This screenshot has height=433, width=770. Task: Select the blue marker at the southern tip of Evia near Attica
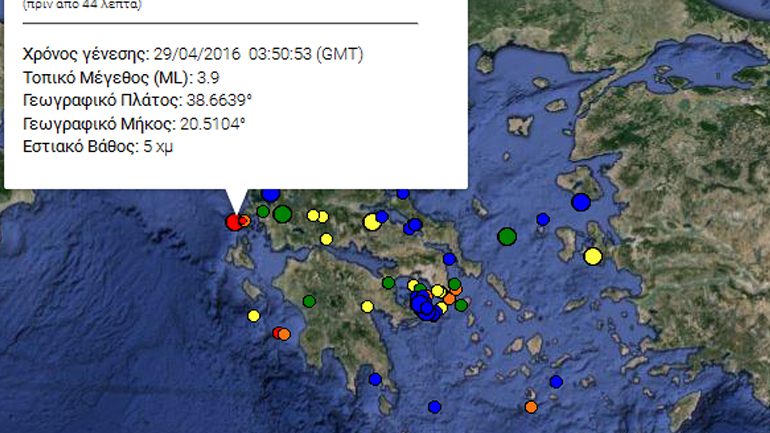coord(449,259)
